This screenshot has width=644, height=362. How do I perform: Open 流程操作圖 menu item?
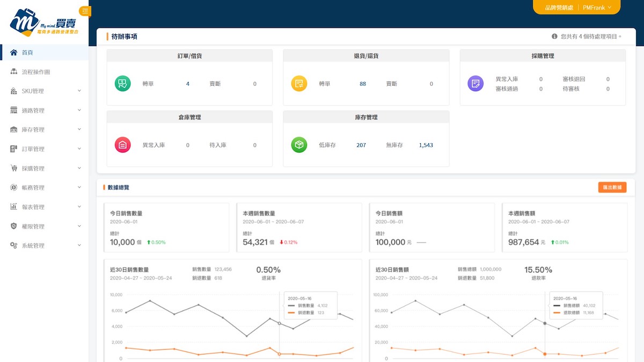(x=44, y=72)
